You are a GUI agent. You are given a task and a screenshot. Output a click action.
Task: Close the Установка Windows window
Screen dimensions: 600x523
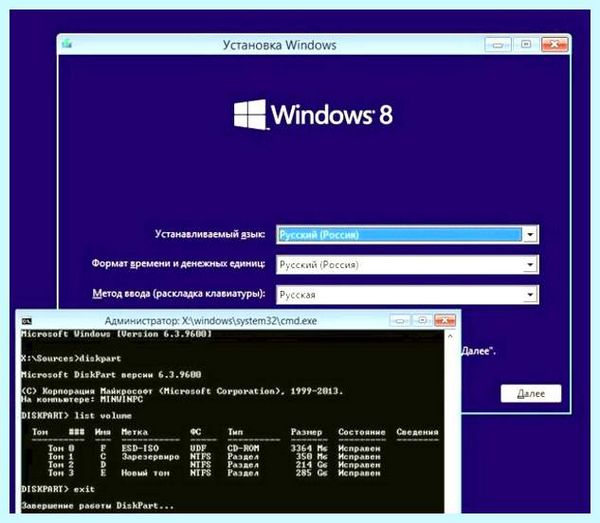click(x=554, y=45)
